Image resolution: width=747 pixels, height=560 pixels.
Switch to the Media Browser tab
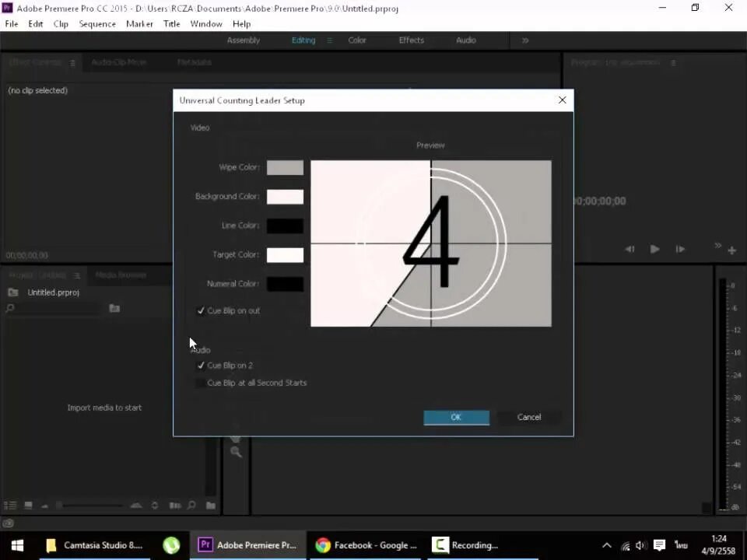pyautogui.click(x=121, y=275)
